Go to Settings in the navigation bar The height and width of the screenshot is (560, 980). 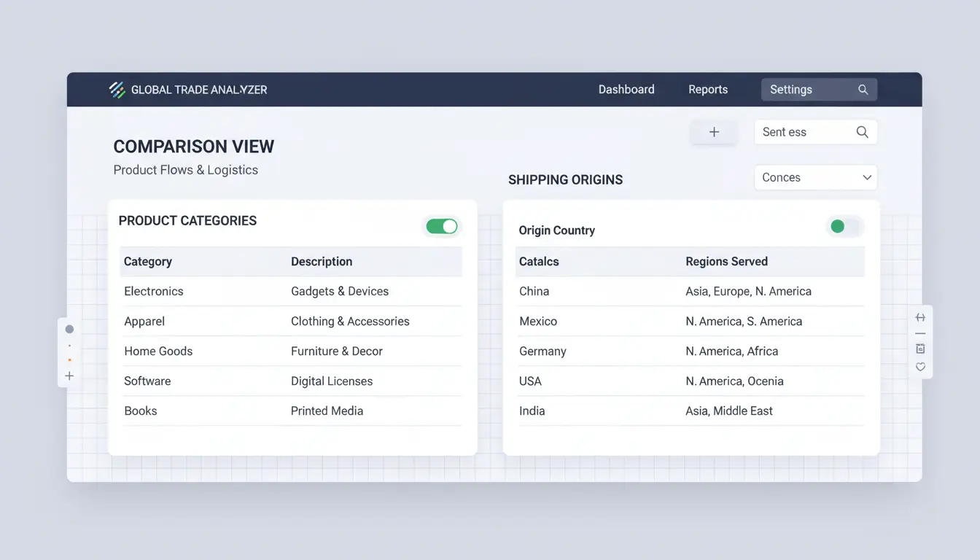790,89
